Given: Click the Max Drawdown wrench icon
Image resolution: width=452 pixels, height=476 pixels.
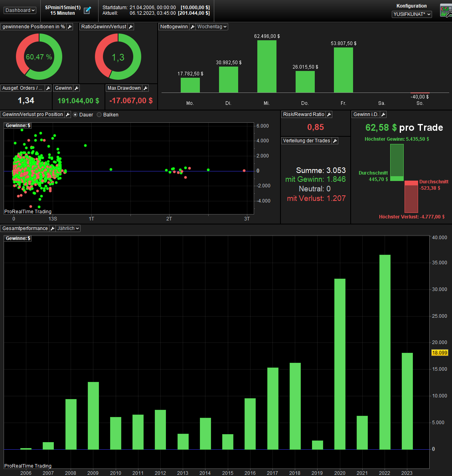Looking at the screenshot, I should point(146,88).
